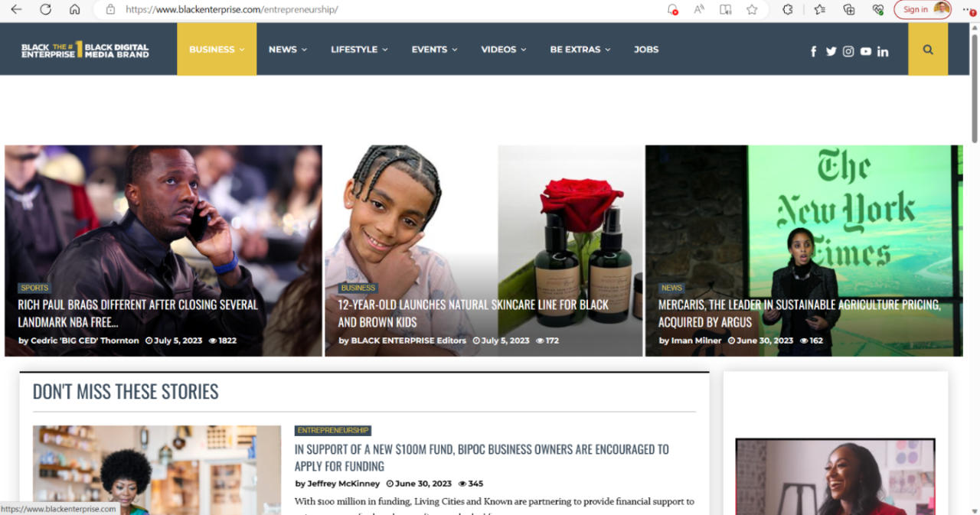980x515 pixels.
Task: Open the Black Enterprise Facebook page
Action: (813, 51)
